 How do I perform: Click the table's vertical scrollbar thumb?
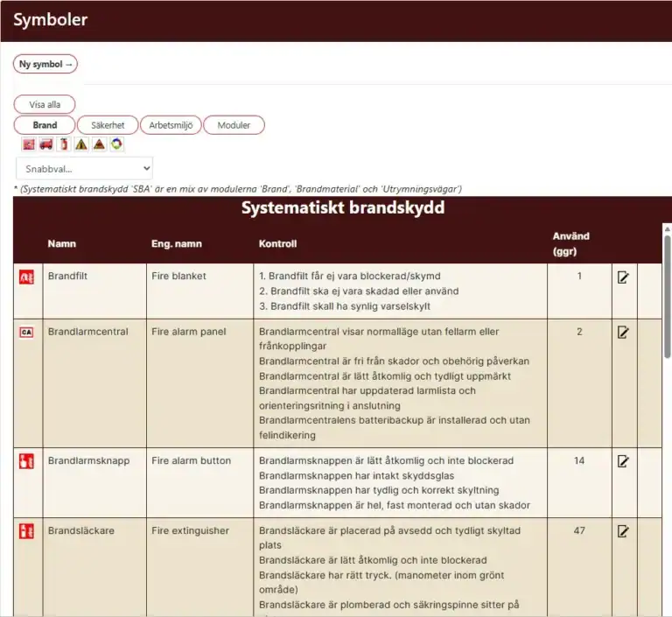[x=668, y=296]
